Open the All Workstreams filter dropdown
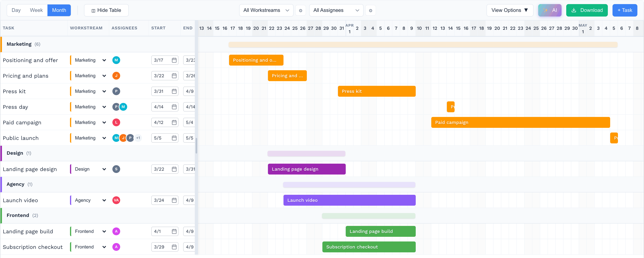 (x=266, y=10)
